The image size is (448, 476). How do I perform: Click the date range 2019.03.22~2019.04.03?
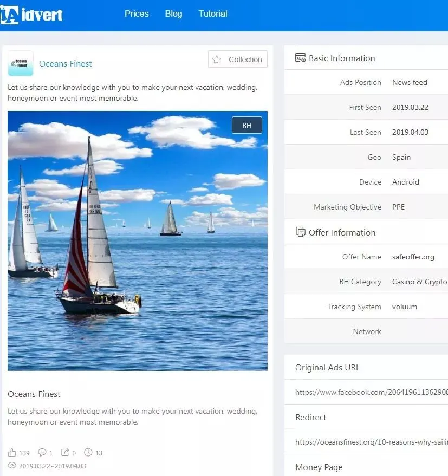52,466
